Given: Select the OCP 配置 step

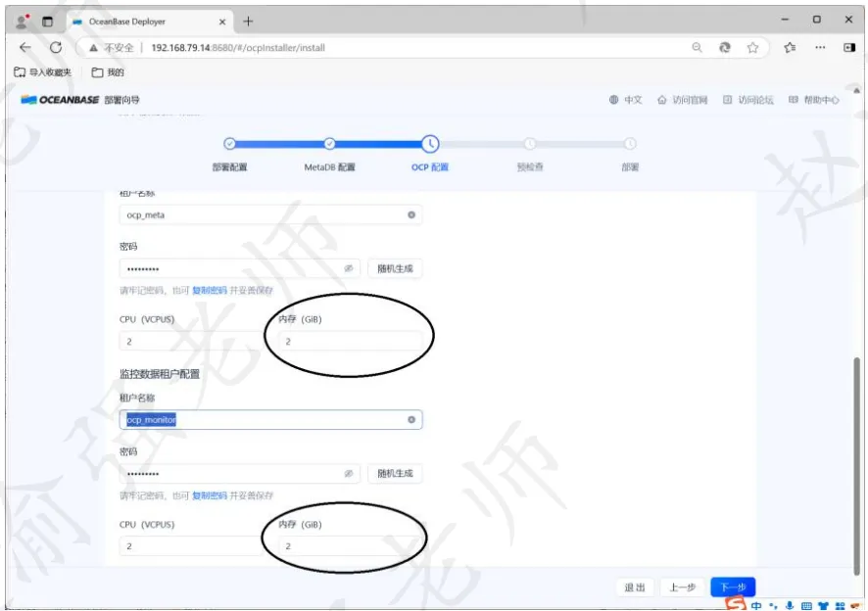Looking at the screenshot, I should [x=429, y=144].
